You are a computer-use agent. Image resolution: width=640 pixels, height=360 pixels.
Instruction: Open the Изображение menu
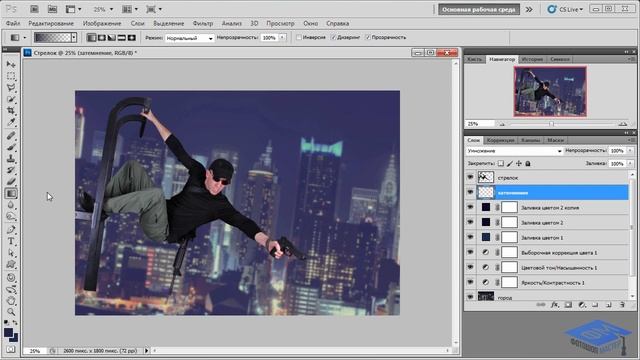click(x=102, y=24)
